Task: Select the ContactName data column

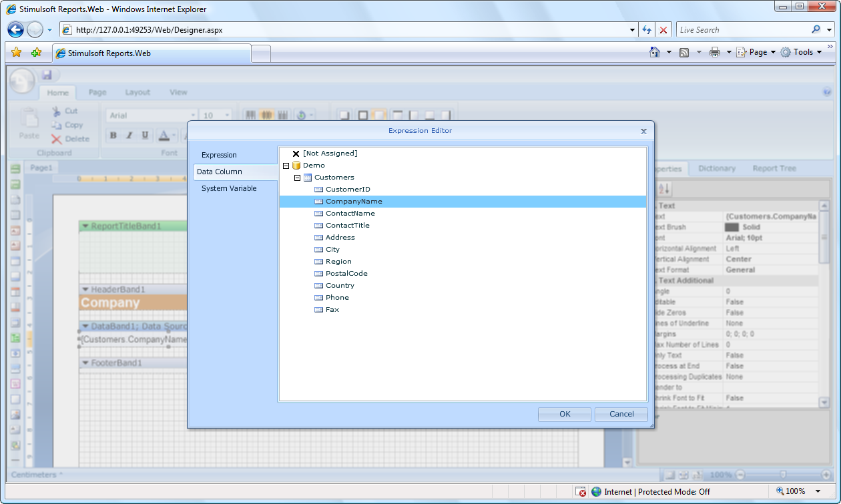Action: pyautogui.click(x=350, y=214)
